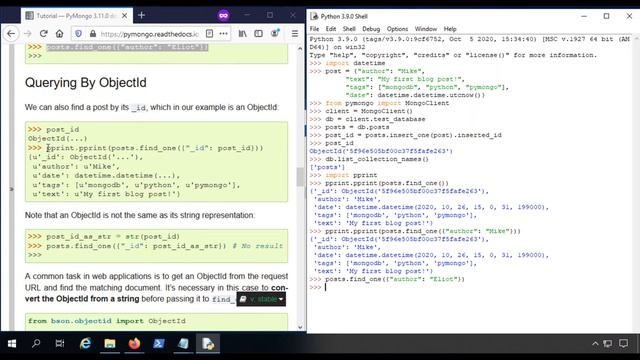Toggle Reader View in address bar
This screenshot has height=360, width=640.
209,33
